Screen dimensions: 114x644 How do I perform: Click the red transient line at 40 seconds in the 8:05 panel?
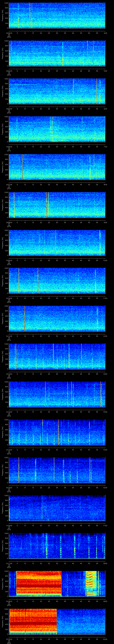tap(73, 91)
